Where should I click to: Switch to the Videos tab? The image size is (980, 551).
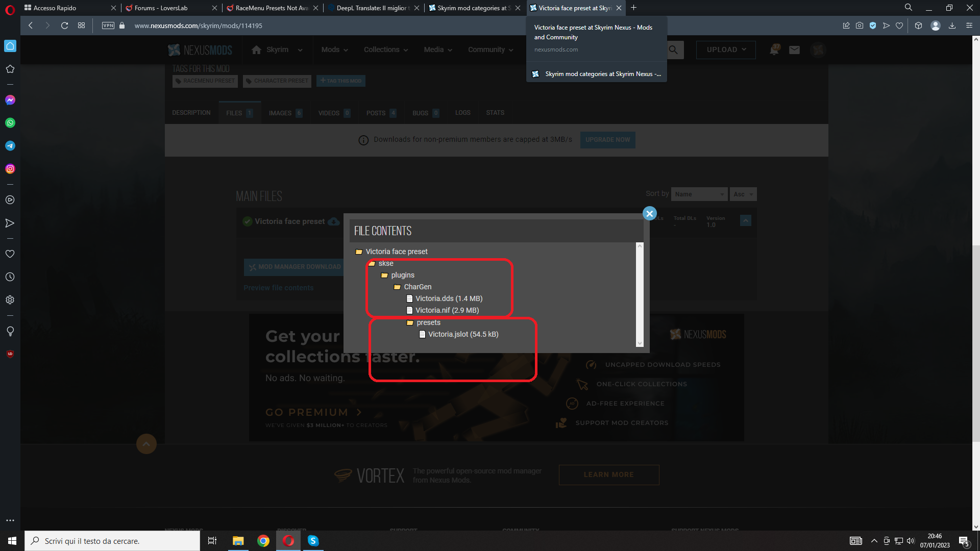click(334, 113)
